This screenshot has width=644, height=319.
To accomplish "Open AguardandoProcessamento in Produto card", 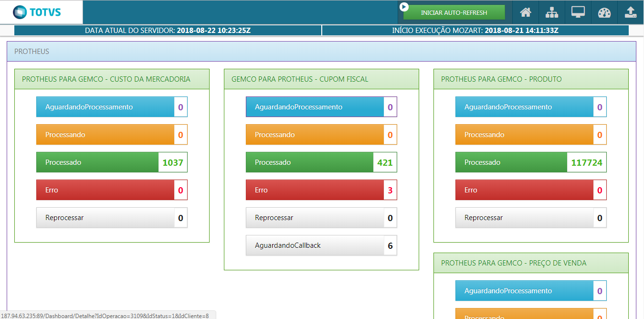I will click(x=531, y=107).
